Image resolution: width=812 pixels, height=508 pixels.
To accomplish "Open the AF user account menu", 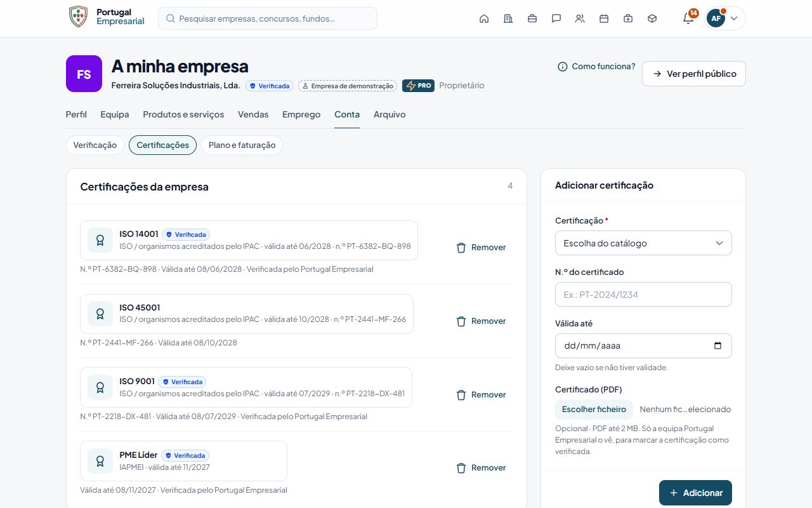I will coord(725,18).
